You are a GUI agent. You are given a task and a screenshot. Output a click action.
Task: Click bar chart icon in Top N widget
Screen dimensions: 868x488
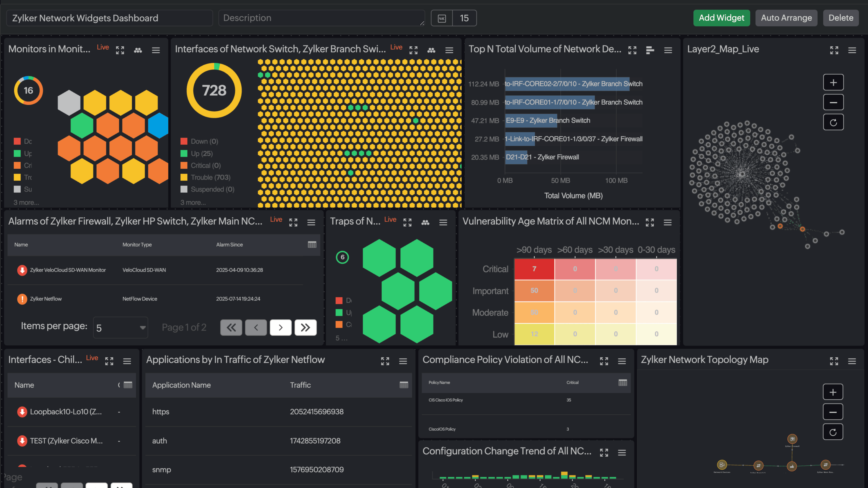[x=650, y=50]
